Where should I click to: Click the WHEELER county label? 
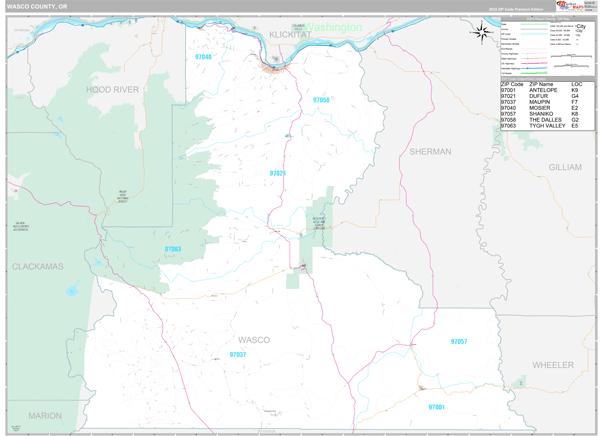pyautogui.click(x=553, y=365)
